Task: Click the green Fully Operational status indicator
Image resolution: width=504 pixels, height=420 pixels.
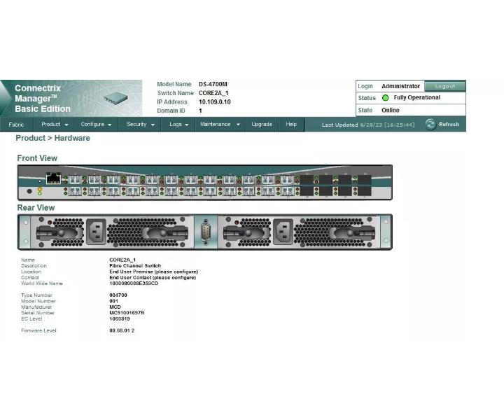Action: (386, 98)
